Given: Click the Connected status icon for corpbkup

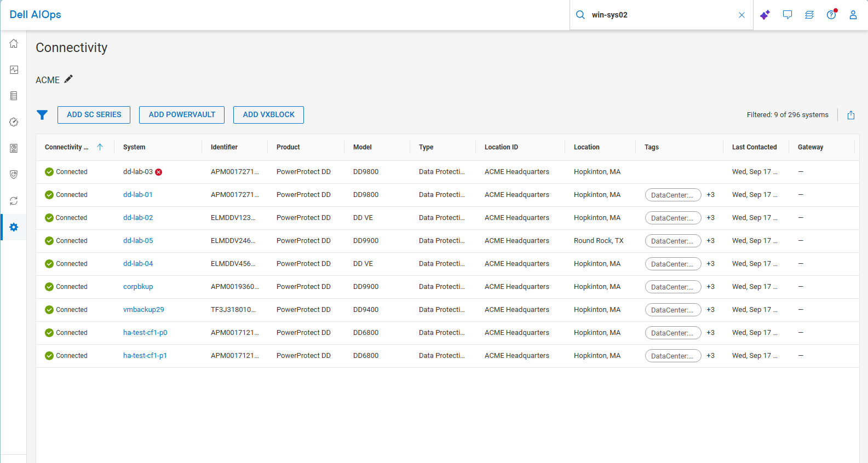Looking at the screenshot, I should tap(49, 287).
